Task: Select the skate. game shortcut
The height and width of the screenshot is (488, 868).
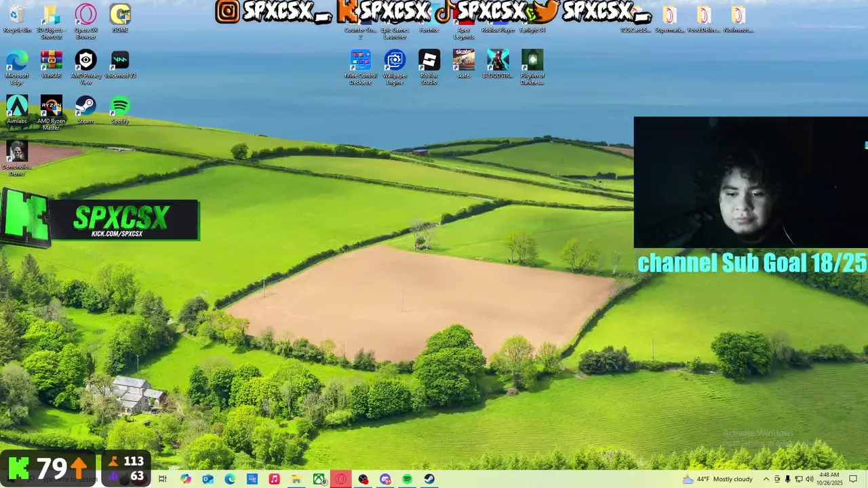Action: 464,64
